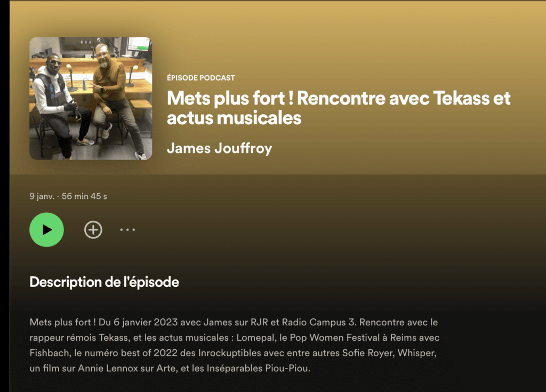Open the James Jouffroy show page
546x392 pixels.
219,148
